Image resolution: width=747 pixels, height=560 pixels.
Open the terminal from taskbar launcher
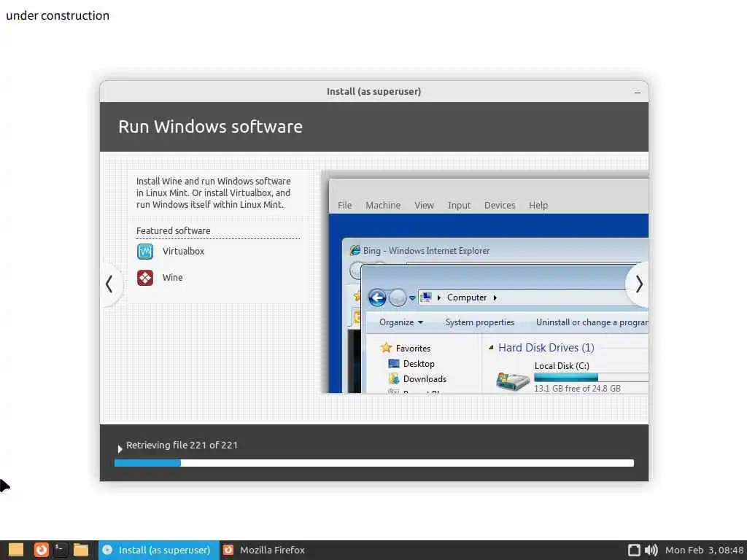tap(61, 550)
